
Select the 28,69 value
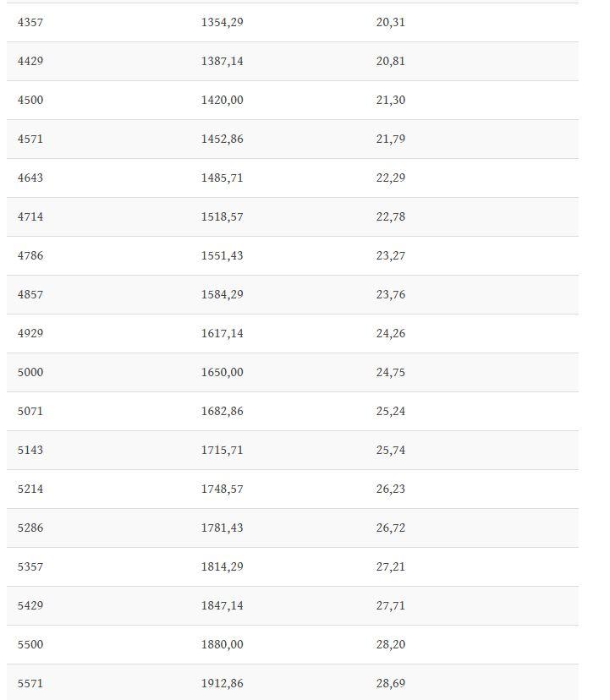point(390,683)
